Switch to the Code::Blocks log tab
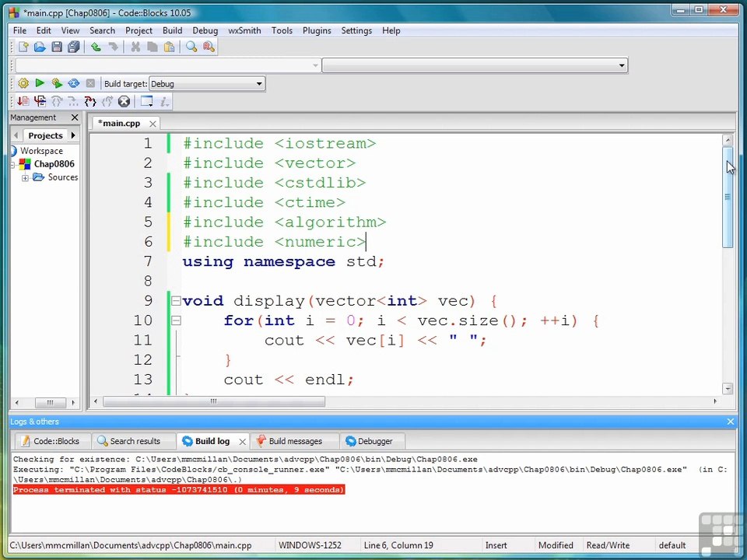Screen dimensions: 747x560 pos(51,442)
